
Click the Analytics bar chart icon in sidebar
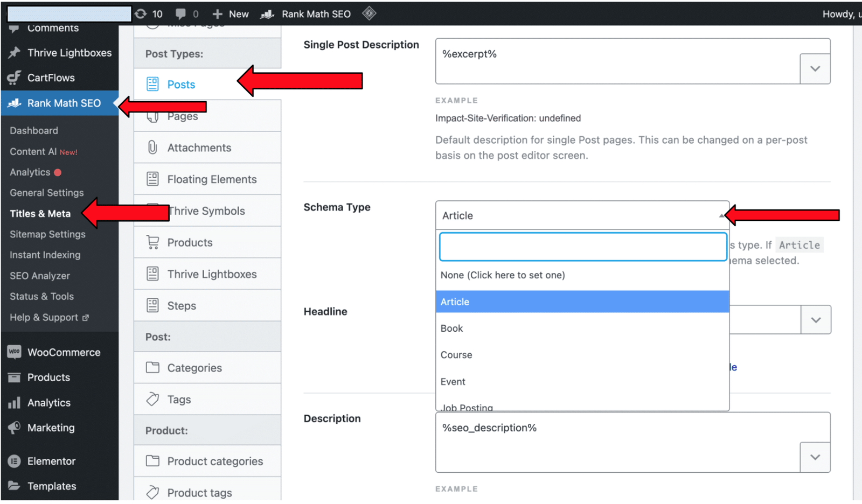[15, 403]
